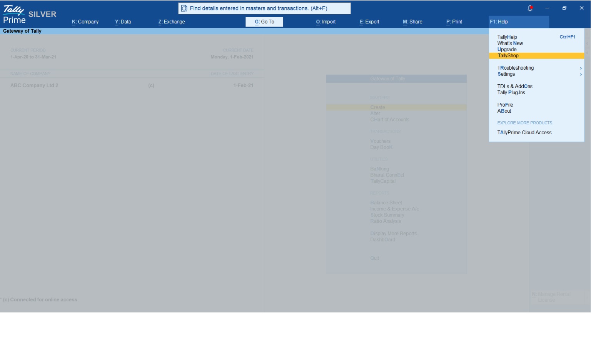Open ProFile from the Help menu

coord(505,105)
